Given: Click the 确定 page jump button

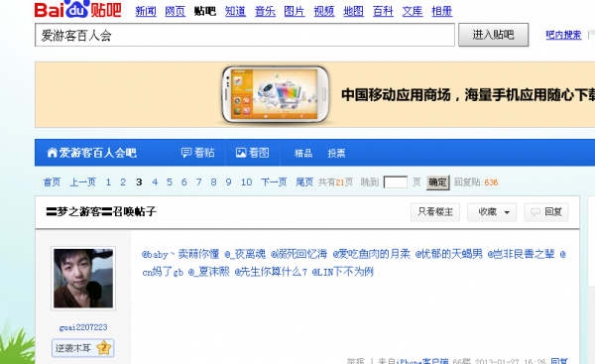Looking at the screenshot, I should 437,182.
